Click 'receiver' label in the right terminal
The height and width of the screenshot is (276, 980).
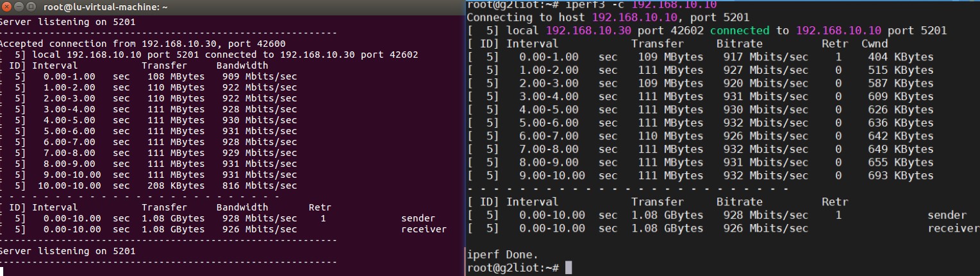click(953, 228)
